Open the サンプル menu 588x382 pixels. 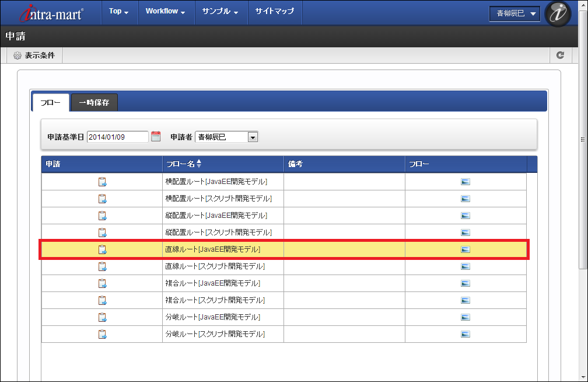click(x=220, y=12)
